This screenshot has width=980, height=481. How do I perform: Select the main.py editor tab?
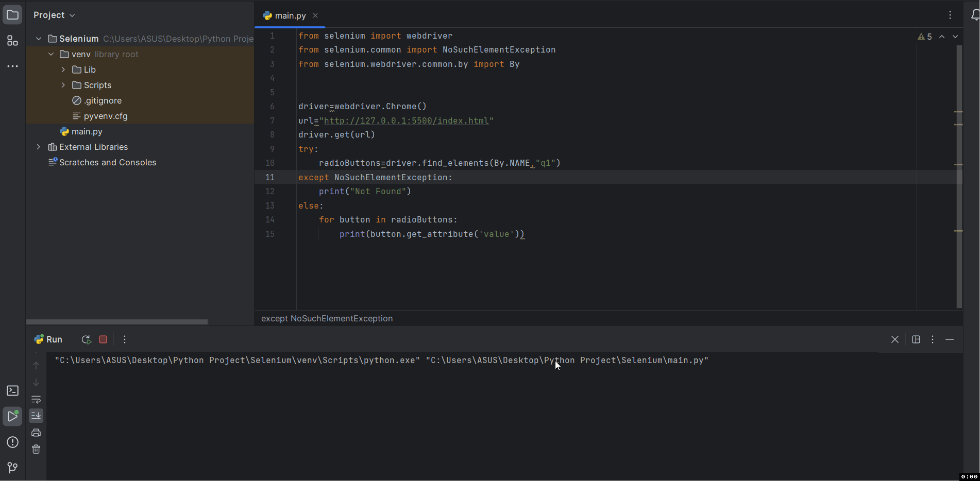[x=290, y=15]
